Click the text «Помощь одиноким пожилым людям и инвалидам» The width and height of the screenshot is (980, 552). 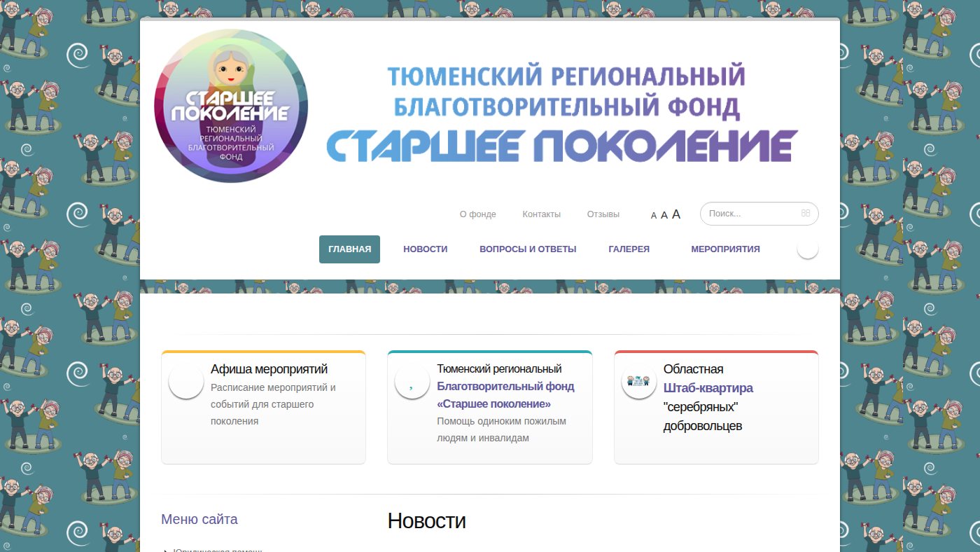point(502,429)
